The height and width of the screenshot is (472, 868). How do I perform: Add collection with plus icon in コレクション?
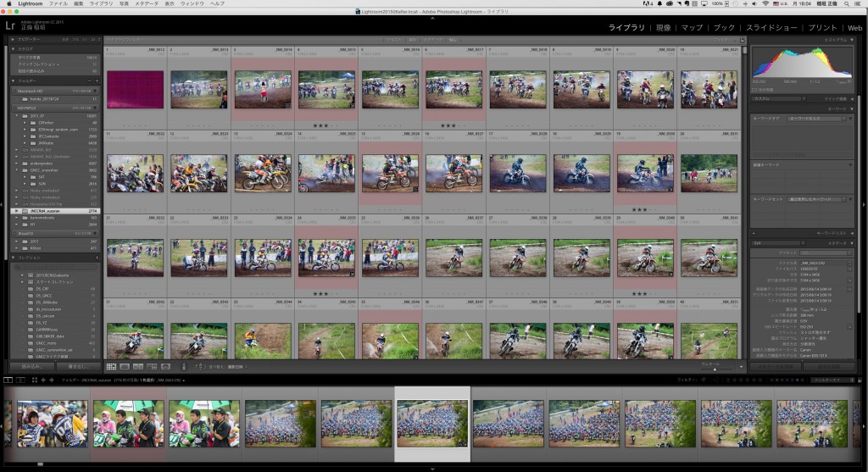click(97, 258)
